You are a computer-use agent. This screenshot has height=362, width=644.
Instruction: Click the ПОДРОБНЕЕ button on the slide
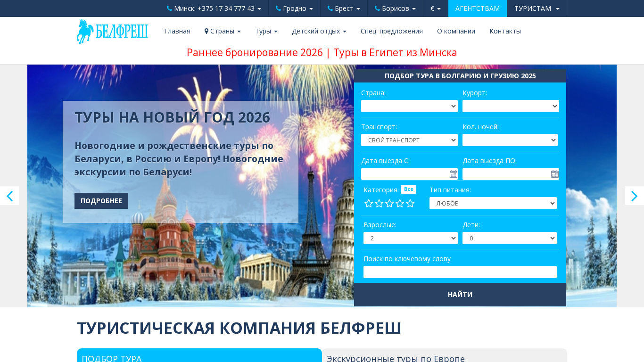point(101,201)
